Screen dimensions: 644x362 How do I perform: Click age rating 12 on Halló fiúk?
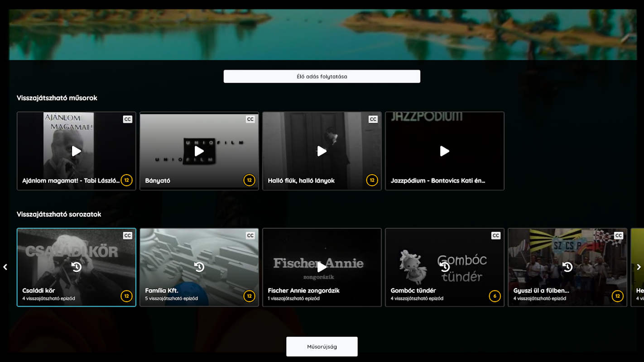[x=372, y=180]
